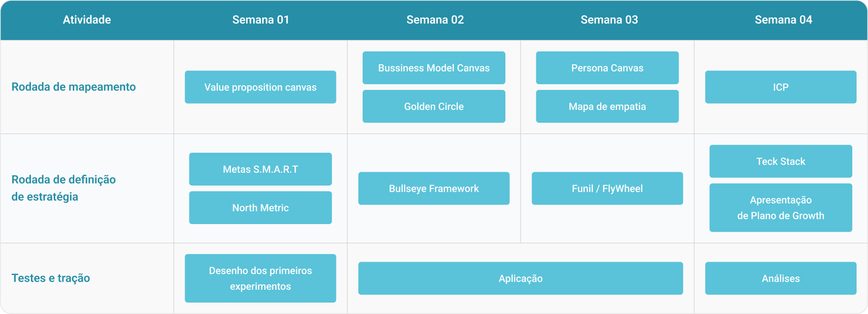Choose the Persona Canvas block
This screenshot has height=314, width=868.
pos(607,68)
